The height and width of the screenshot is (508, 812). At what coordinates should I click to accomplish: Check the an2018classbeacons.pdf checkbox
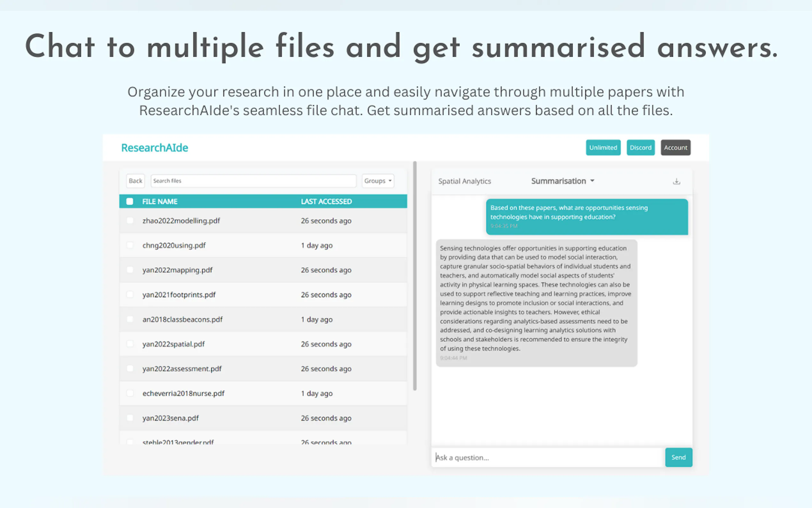(130, 319)
